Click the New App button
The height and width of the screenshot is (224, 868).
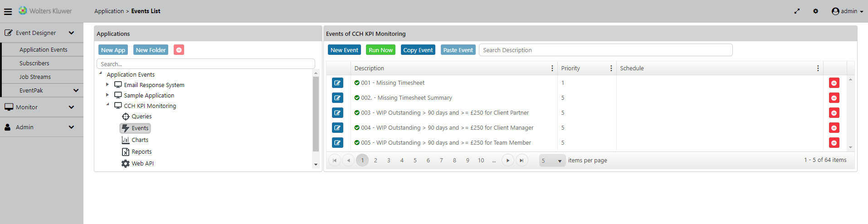point(113,50)
